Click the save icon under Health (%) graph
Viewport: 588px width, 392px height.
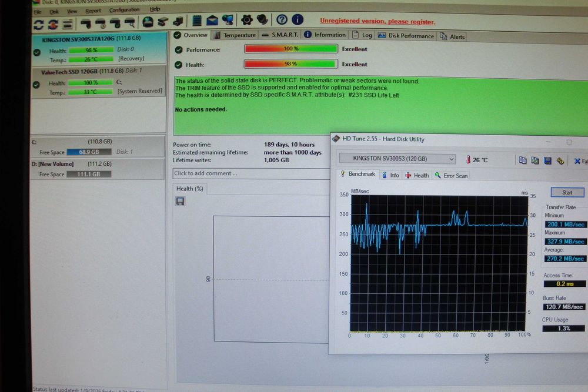[x=180, y=201]
